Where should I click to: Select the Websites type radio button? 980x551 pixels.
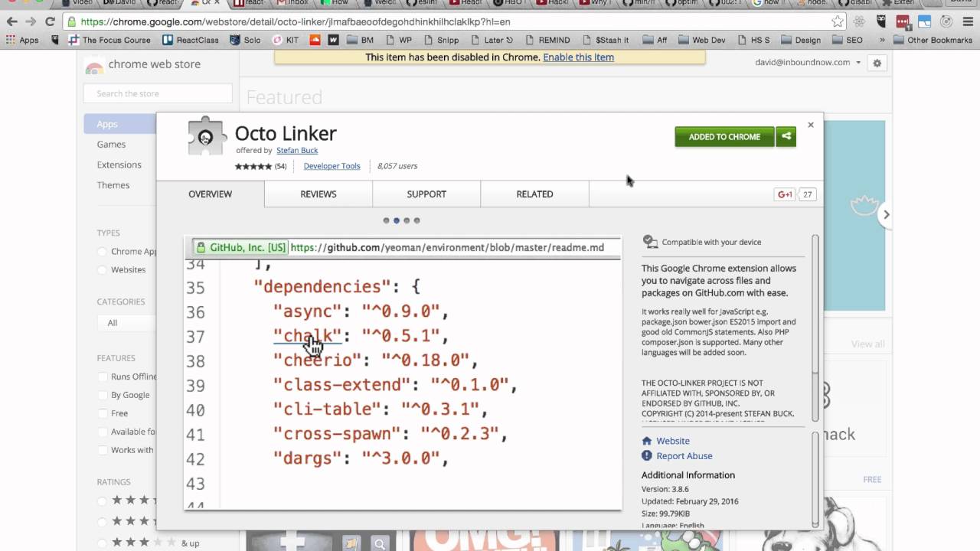(102, 269)
